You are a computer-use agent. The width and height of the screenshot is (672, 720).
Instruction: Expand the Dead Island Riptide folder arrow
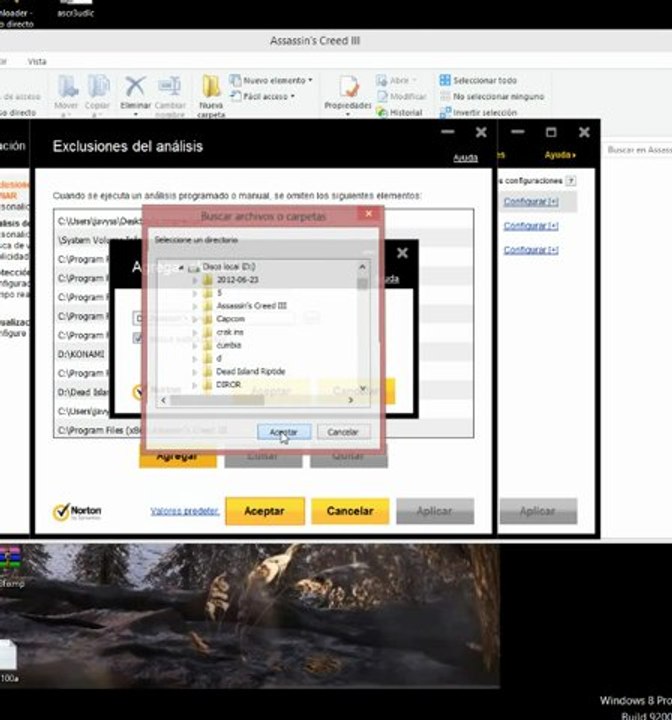pos(195,371)
